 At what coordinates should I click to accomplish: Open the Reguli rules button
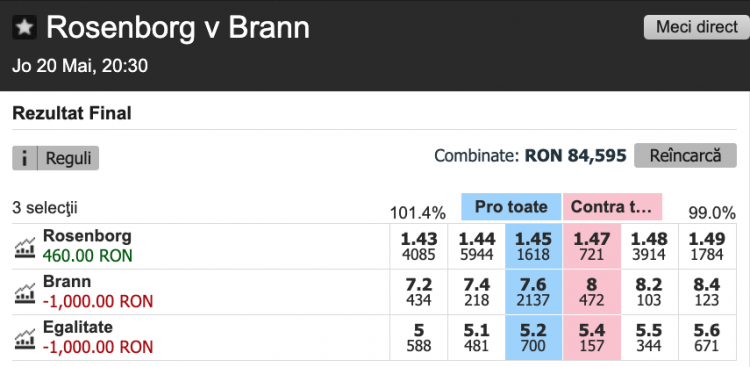click(x=68, y=158)
